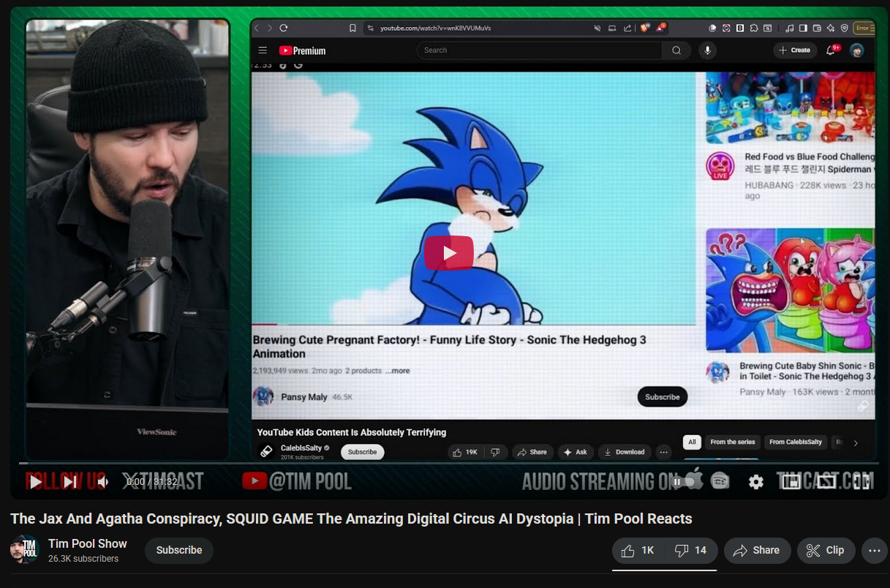Open the Tim Pool Show channel name link
This screenshot has width=890, height=588.
click(x=88, y=543)
